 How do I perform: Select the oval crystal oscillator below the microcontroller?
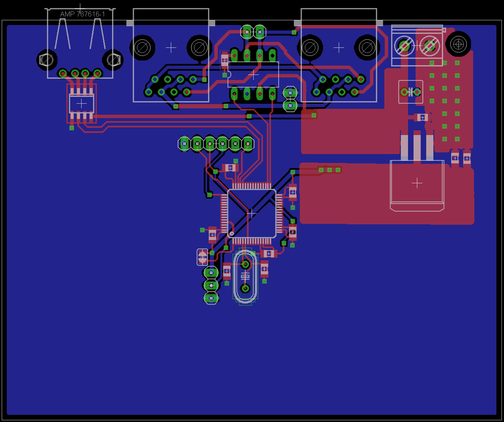(245, 276)
